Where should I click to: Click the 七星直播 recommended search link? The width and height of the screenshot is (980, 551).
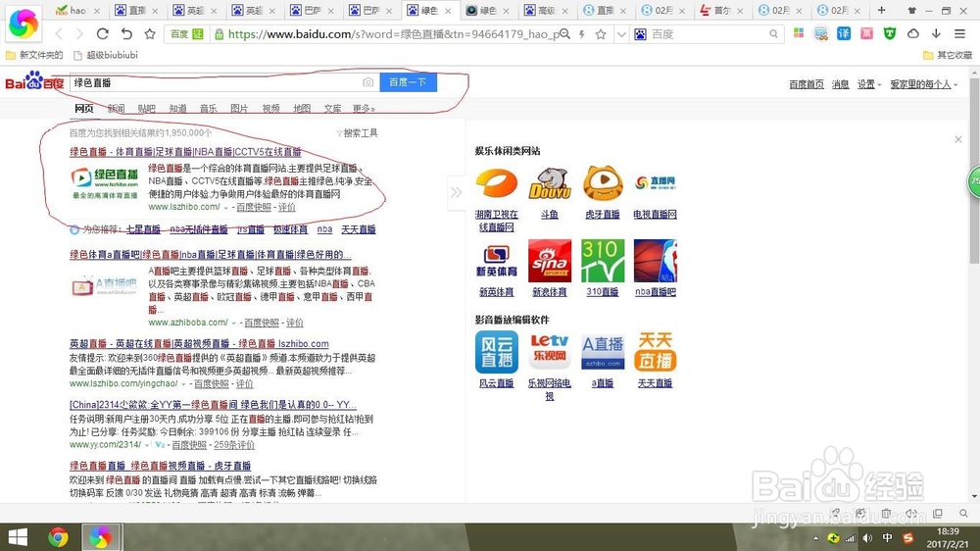(x=143, y=229)
